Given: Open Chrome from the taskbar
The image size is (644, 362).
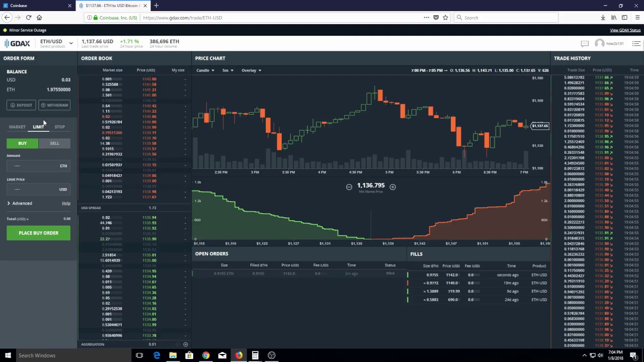Looking at the screenshot, I should 206,355.
